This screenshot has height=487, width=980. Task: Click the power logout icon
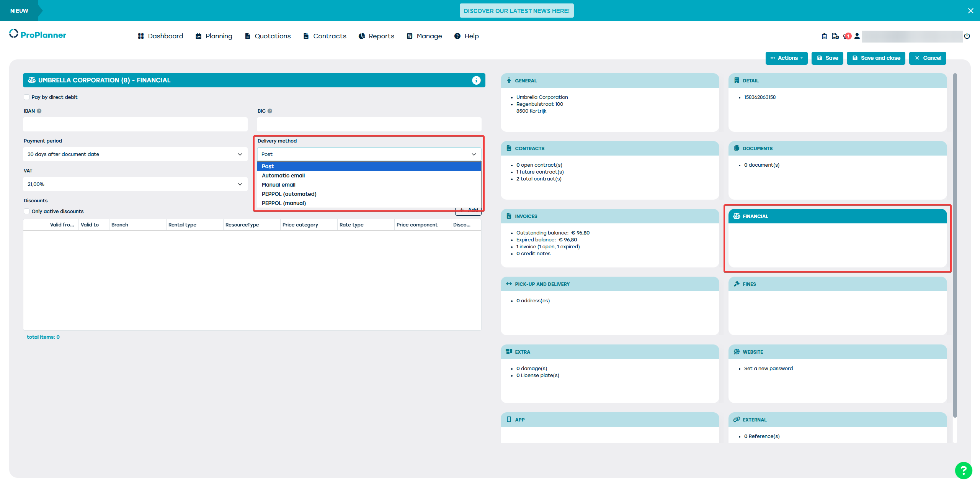coord(967,36)
